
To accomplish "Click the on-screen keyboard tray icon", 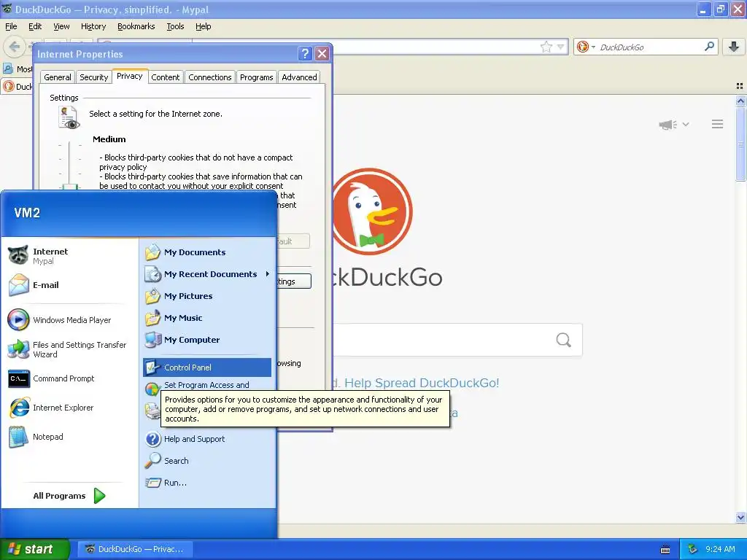I will coord(665,550).
